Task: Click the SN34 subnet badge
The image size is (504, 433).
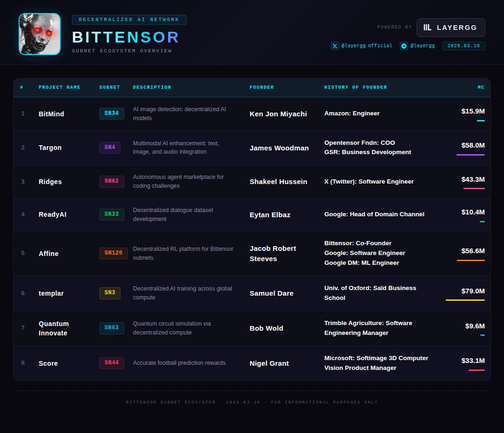Action: (x=112, y=113)
